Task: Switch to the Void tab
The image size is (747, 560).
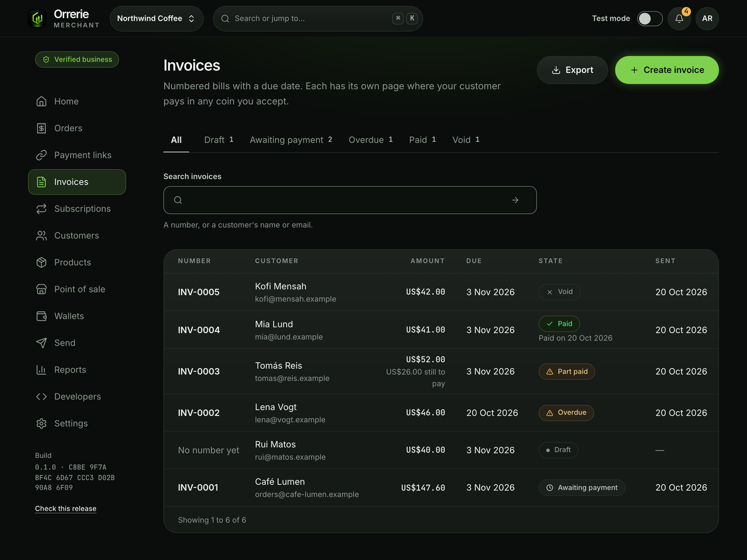Action: [466, 140]
